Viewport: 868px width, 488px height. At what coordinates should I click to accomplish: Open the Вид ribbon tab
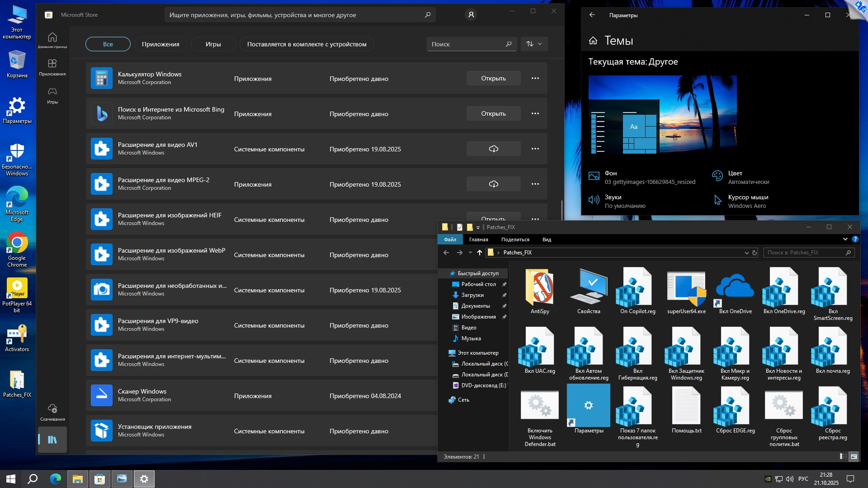click(x=547, y=239)
